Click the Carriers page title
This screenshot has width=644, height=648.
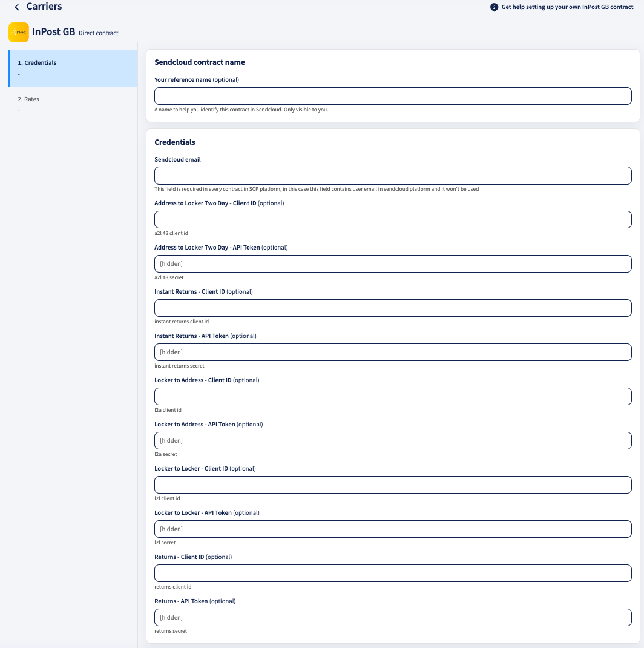[44, 7]
